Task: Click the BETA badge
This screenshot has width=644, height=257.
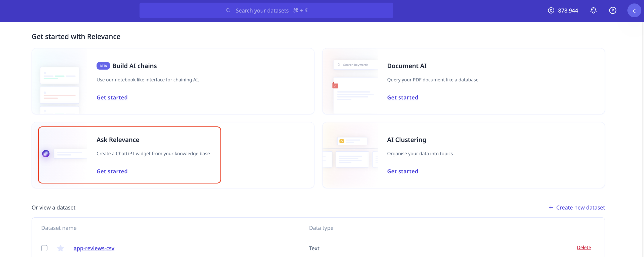Action: pyautogui.click(x=103, y=66)
